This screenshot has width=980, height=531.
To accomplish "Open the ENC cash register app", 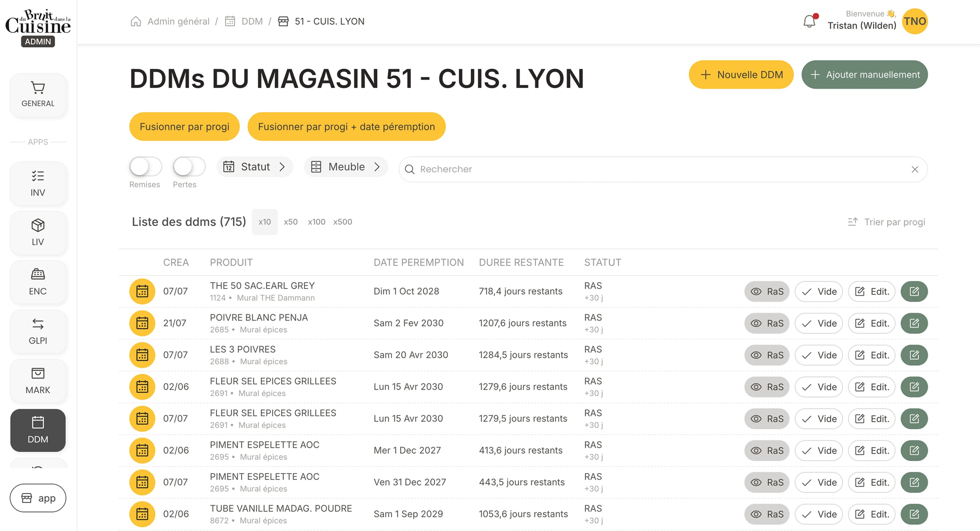I will 38,283.
